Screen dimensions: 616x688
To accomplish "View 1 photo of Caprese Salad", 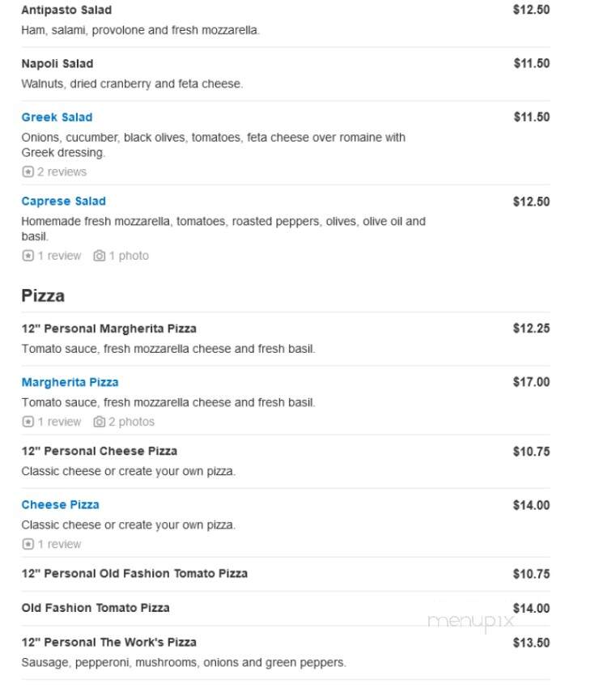I will pos(129,255).
